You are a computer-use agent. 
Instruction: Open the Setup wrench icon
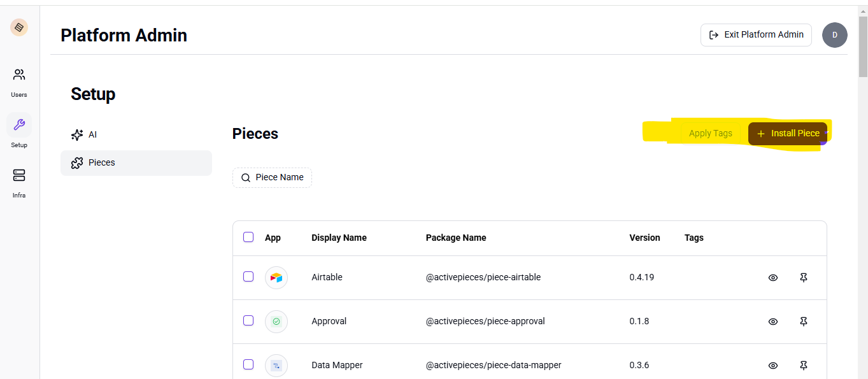[x=19, y=125]
